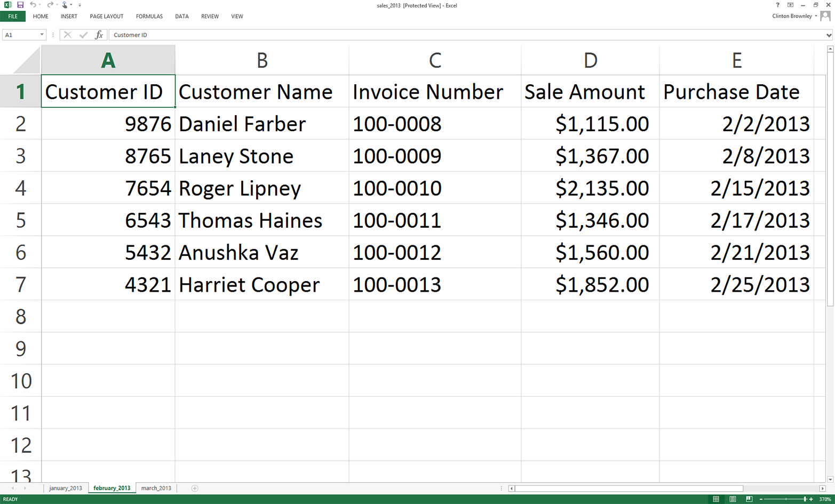
Task: Open the FILE menu
Action: pos(12,16)
